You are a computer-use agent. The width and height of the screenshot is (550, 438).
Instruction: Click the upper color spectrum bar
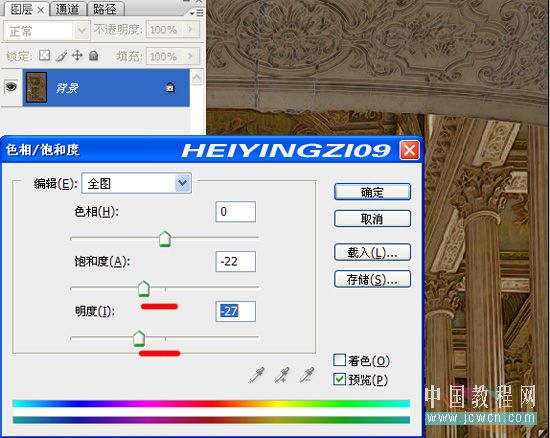[211, 404]
